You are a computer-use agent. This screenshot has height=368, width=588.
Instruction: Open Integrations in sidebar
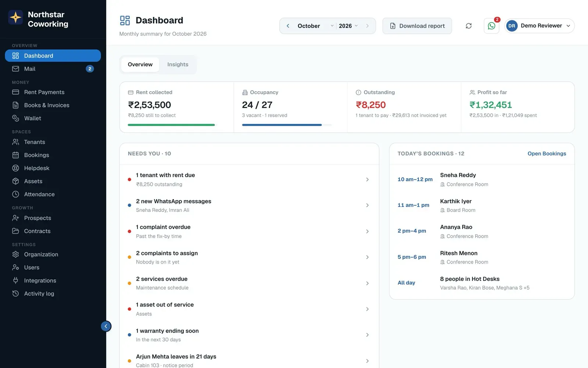pos(53,280)
